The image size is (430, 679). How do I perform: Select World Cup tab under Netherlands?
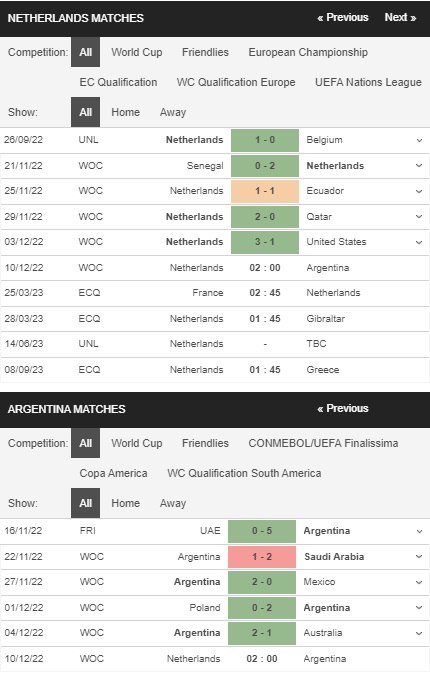(x=137, y=52)
